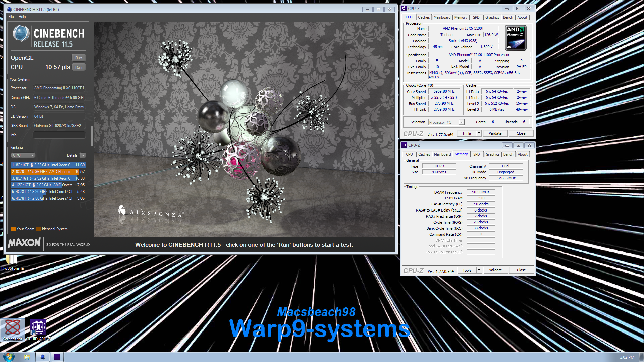Switch to the Bench tab in bottom CPU-Z
The width and height of the screenshot is (644, 362).
click(508, 154)
